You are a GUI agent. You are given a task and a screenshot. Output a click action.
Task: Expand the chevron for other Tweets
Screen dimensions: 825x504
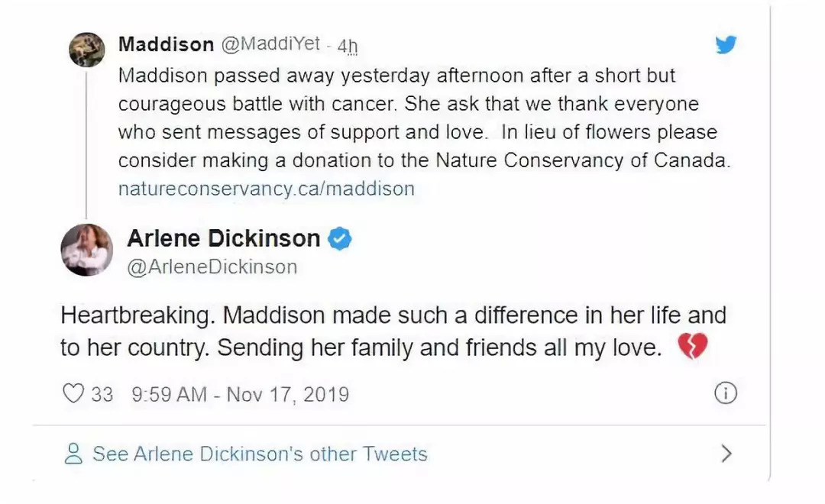[x=726, y=454]
